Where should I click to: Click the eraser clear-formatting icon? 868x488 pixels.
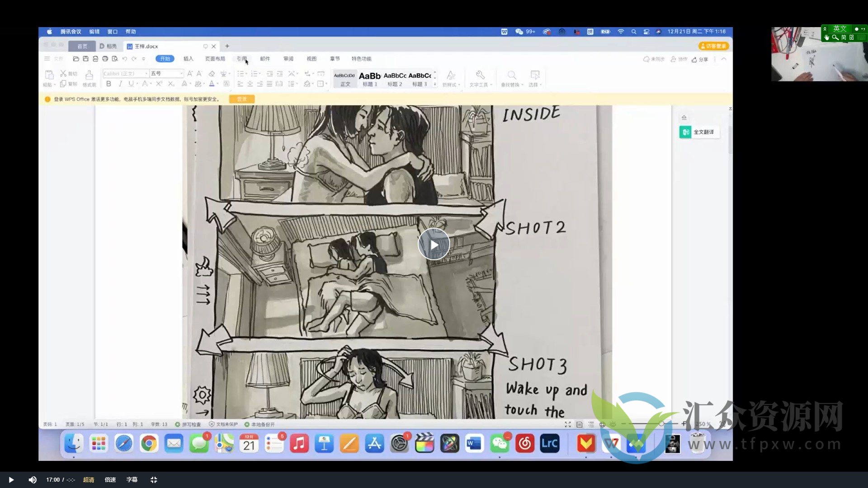coord(212,74)
